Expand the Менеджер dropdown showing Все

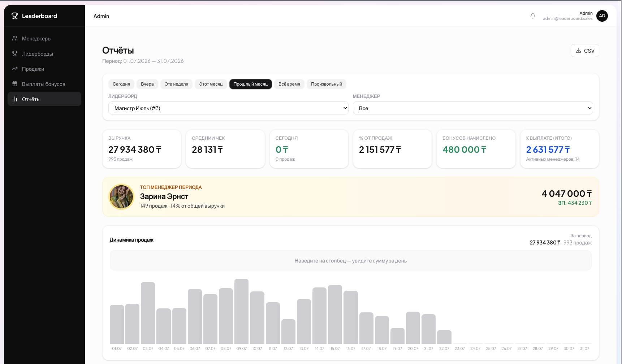[473, 108]
